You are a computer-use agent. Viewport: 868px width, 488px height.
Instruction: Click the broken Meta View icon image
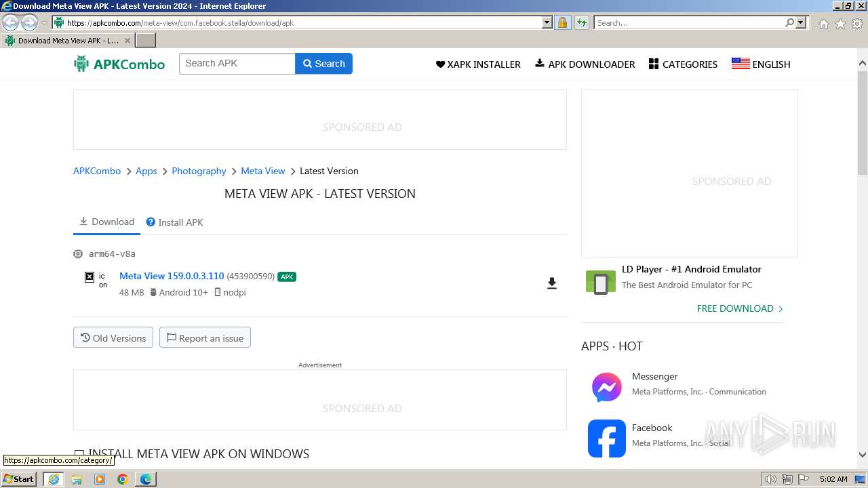pos(89,277)
